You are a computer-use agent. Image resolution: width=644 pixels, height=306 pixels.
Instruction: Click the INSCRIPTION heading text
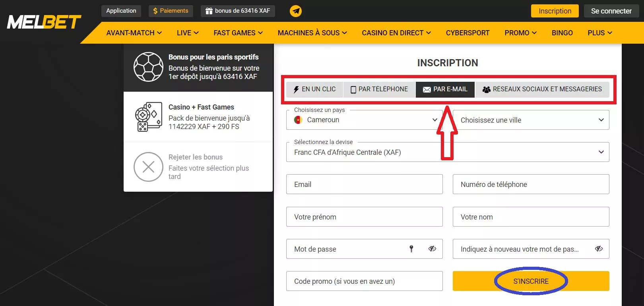448,63
